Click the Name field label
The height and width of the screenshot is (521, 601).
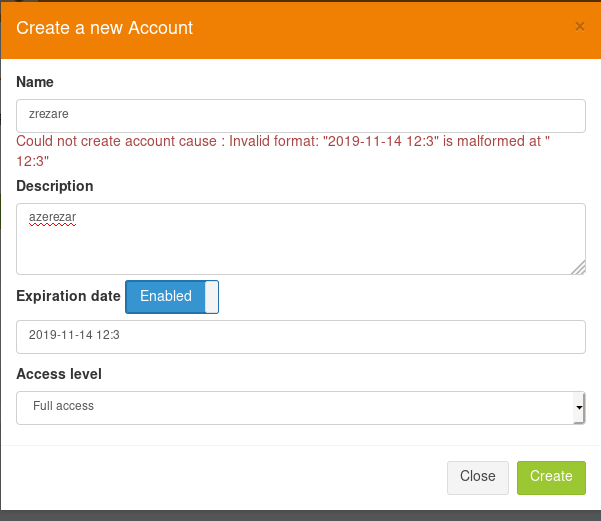35,82
